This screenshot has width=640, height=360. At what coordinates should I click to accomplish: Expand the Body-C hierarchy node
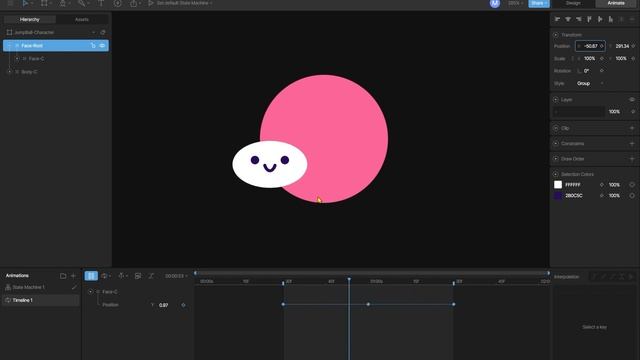coord(10,72)
